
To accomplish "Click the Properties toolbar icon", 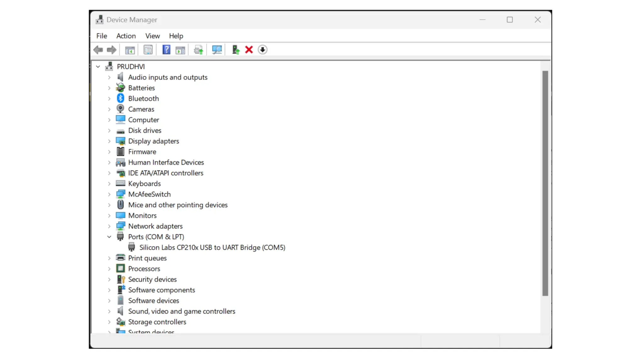I will click(x=148, y=50).
